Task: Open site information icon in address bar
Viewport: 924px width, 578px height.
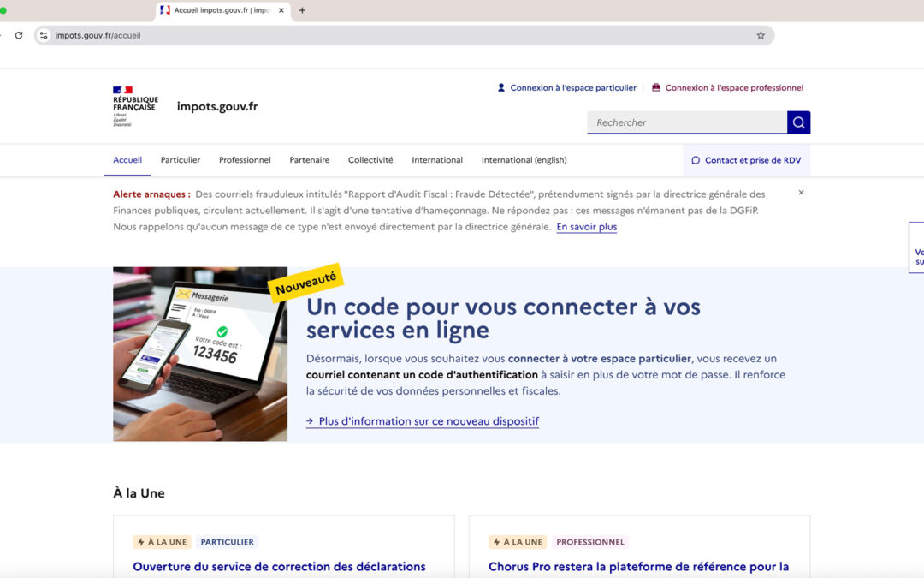Action: 44,35
